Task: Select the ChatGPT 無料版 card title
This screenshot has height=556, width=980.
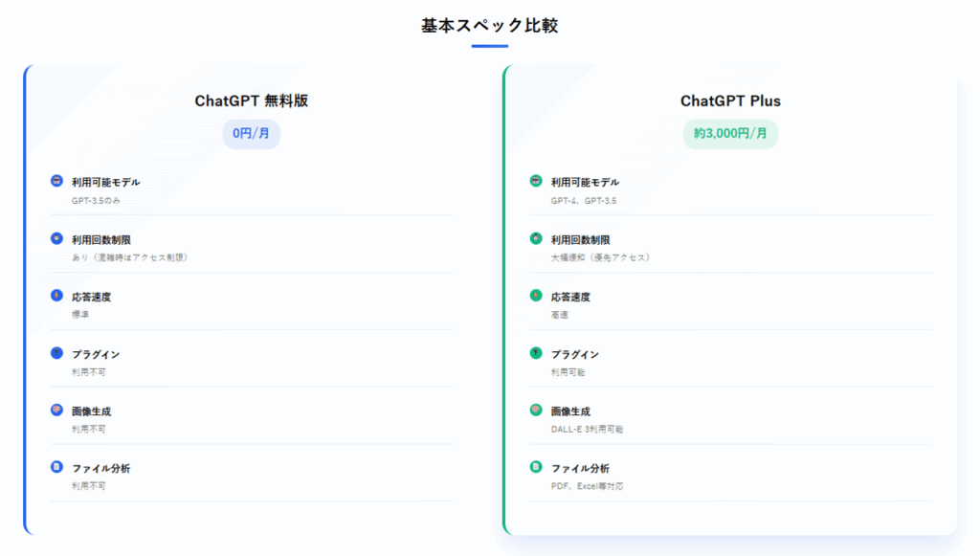Action: tap(252, 100)
